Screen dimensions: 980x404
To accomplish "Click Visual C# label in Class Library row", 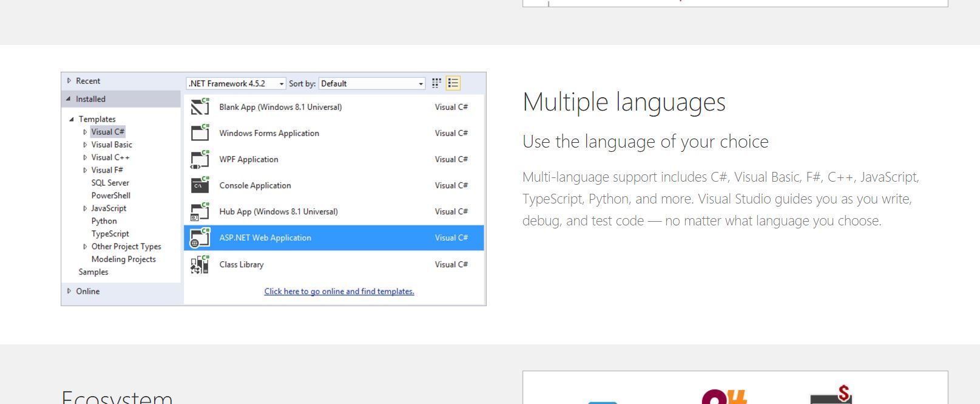I will tap(451, 264).
